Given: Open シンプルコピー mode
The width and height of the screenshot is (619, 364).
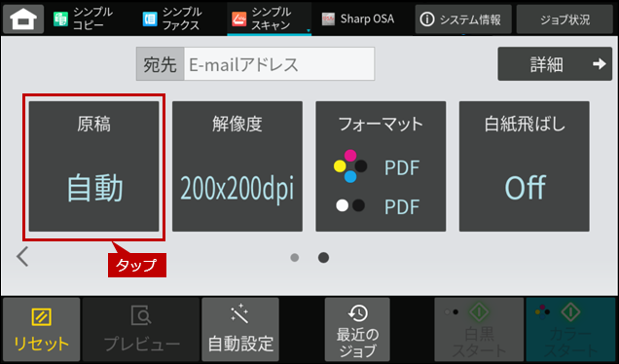Looking at the screenshot, I should click(x=84, y=18).
